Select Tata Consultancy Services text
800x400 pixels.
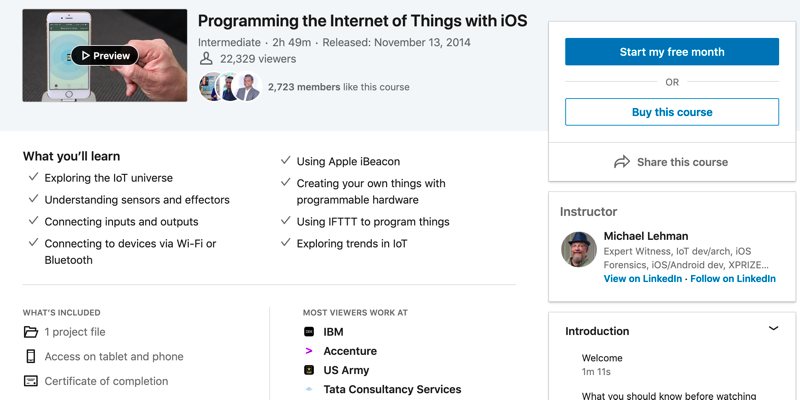(392, 389)
